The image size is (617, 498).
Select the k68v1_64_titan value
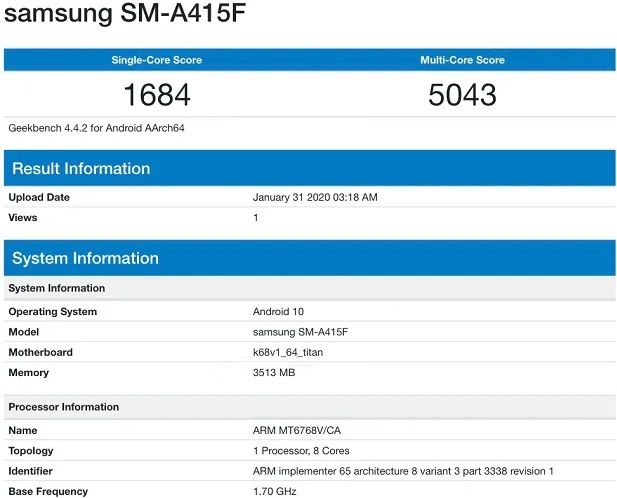(x=288, y=352)
